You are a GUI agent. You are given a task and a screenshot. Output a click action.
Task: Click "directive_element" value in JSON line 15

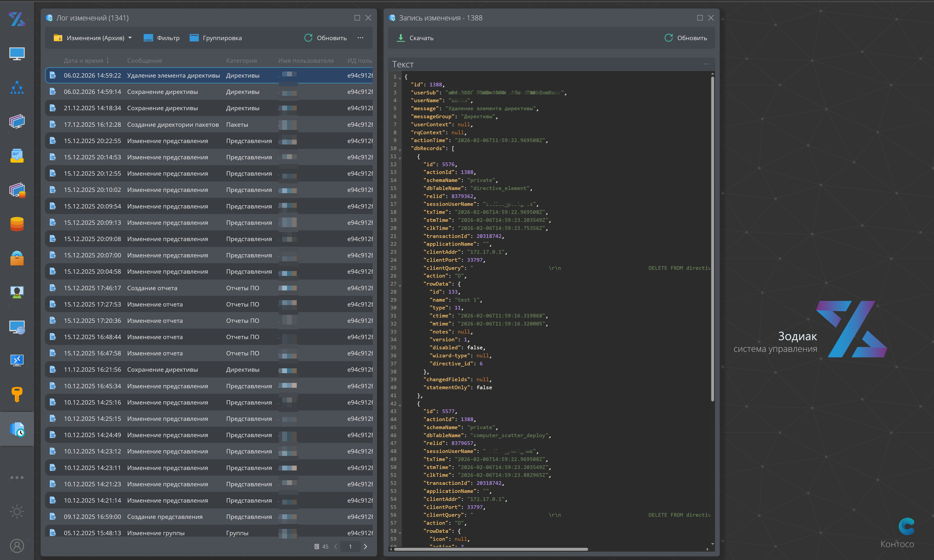[x=501, y=188]
